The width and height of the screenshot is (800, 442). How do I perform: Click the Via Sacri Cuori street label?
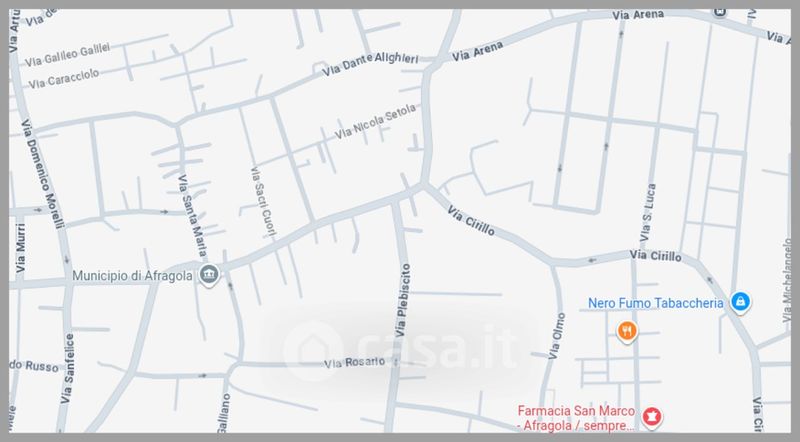tap(263, 202)
